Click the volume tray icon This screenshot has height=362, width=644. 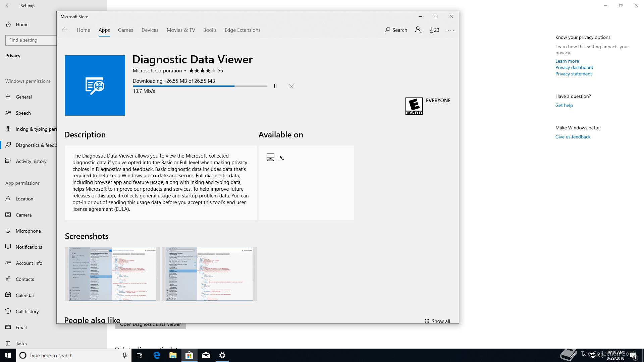(x=601, y=355)
